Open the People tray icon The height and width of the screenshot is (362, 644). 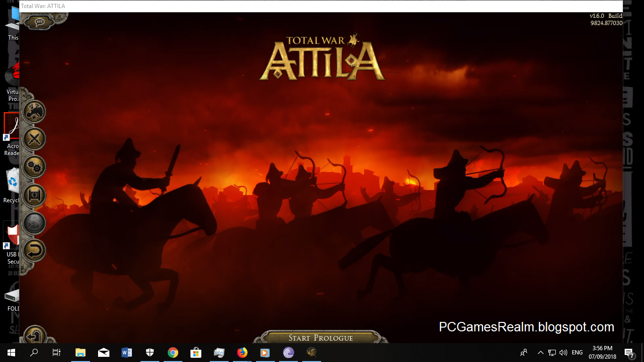524,353
